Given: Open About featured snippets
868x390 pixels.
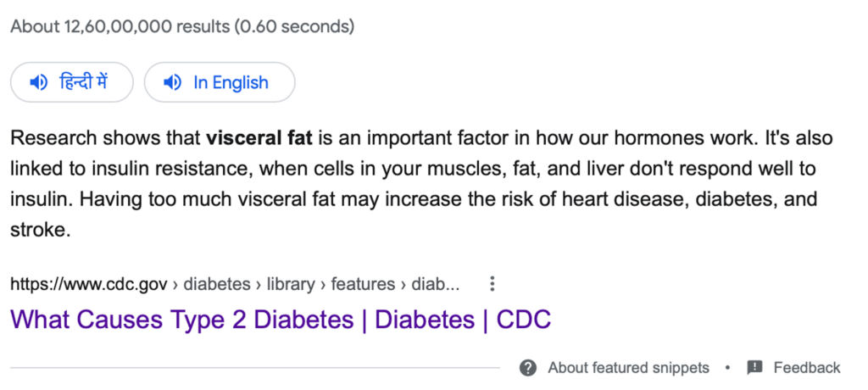Looking at the screenshot, I should point(628,367).
